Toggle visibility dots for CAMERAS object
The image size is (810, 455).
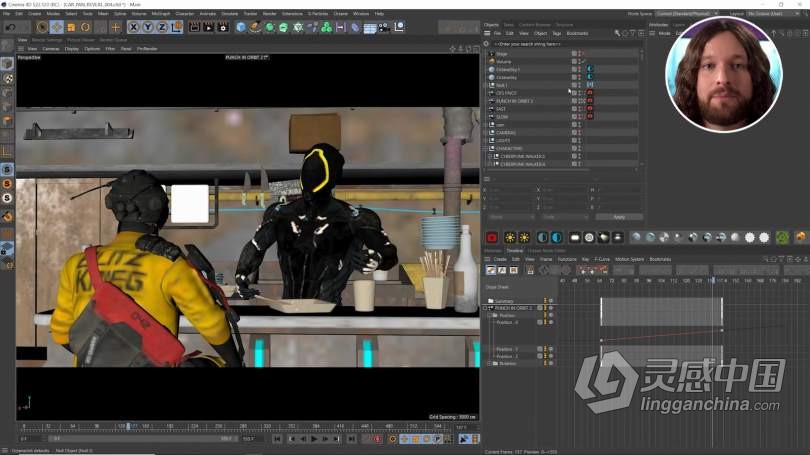[579, 133]
